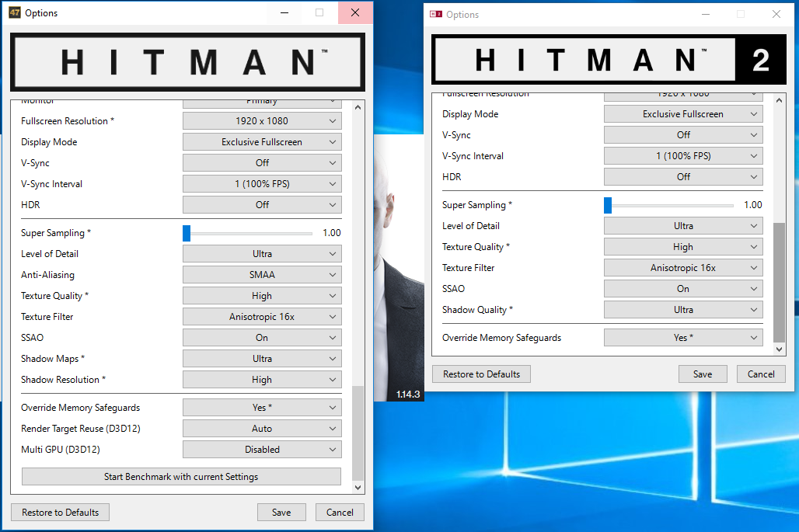Open the SSAO dropdown in HITMAN 2 options
The width and height of the screenshot is (799, 532).
(683, 288)
